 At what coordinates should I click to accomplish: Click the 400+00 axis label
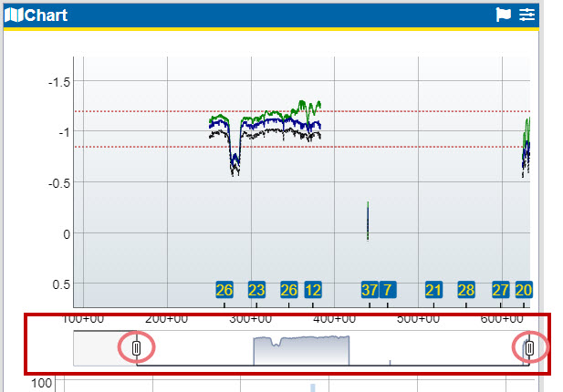[x=334, y=318]
